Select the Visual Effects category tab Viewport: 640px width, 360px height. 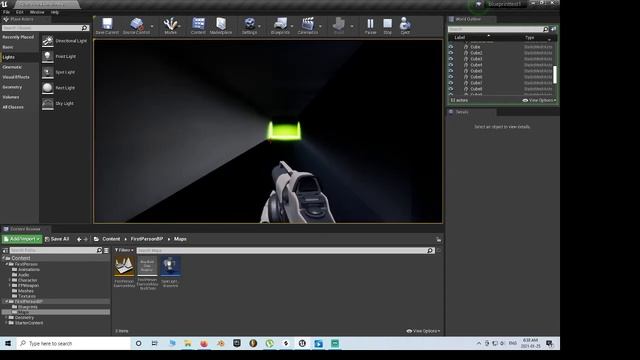pos(20,77)
